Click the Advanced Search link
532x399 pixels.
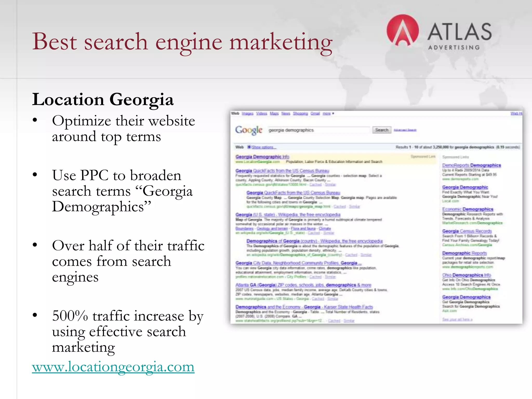(x=405, y=130)
